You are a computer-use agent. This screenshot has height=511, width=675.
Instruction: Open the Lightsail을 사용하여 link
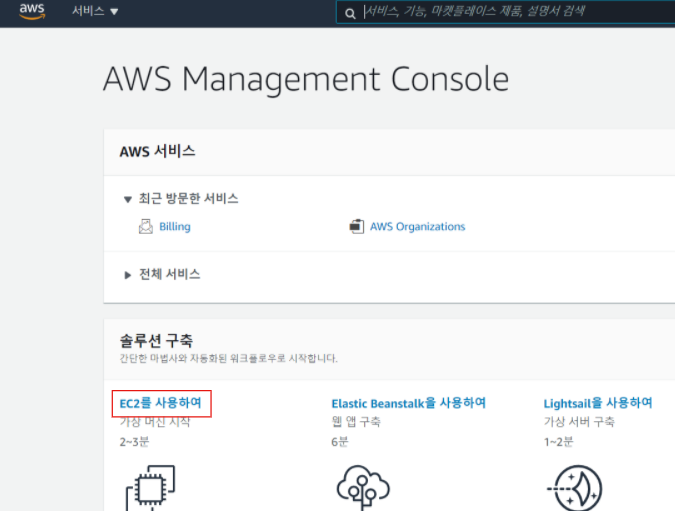pyautogui.click(x=598, y=403)
